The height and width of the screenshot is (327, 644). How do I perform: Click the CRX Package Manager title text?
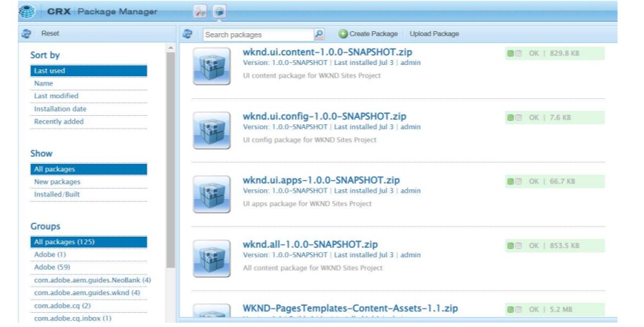[102, 11]
